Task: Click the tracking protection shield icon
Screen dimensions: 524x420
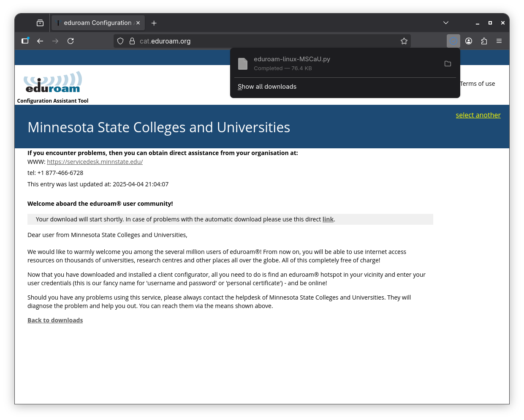Action: click(x=120, y=41)
